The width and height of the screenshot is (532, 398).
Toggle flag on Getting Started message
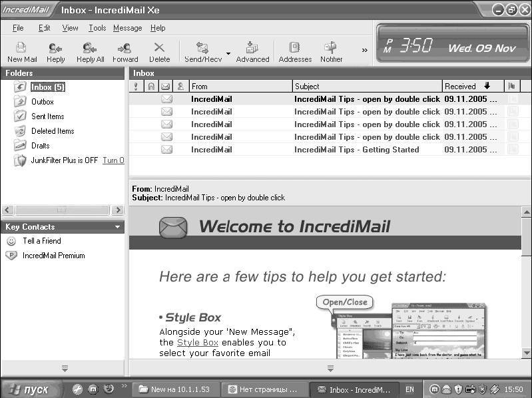[513, 150]
